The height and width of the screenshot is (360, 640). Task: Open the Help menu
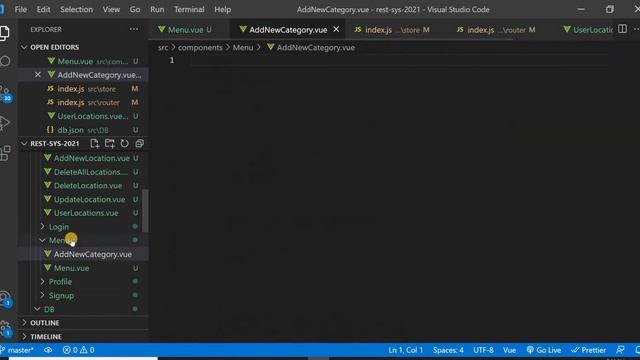(x=222, y=9)
